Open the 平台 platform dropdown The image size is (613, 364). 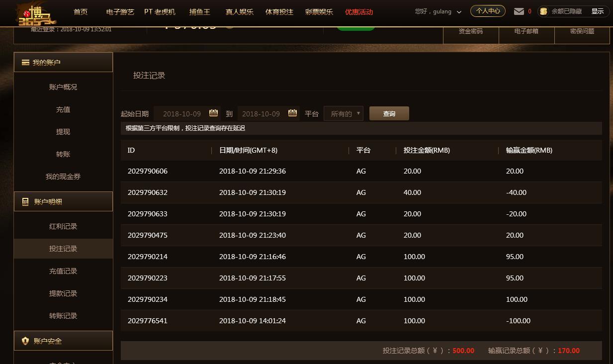click(x=343, y=113)
